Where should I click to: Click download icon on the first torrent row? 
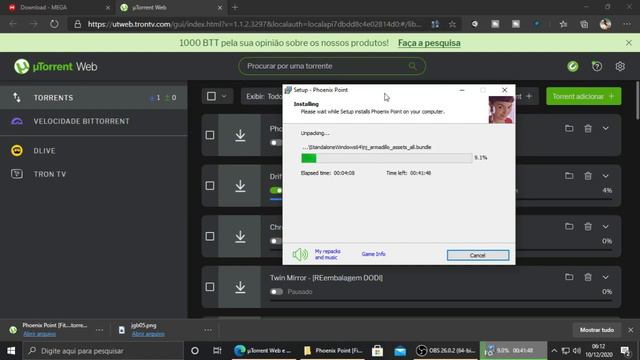pos(240,135)
